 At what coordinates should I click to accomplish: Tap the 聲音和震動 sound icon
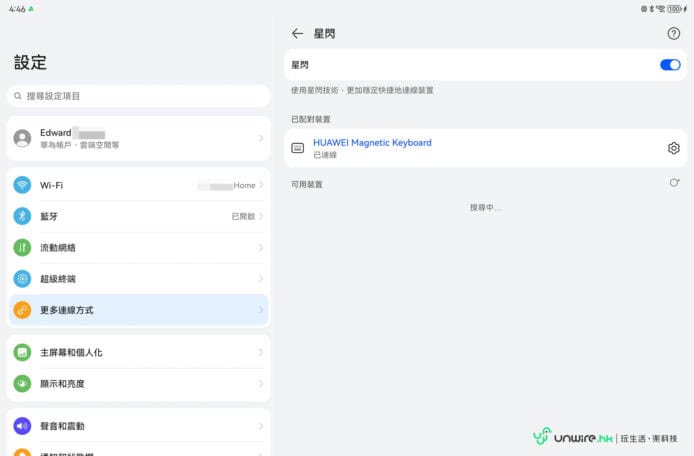tap(22, 426)
